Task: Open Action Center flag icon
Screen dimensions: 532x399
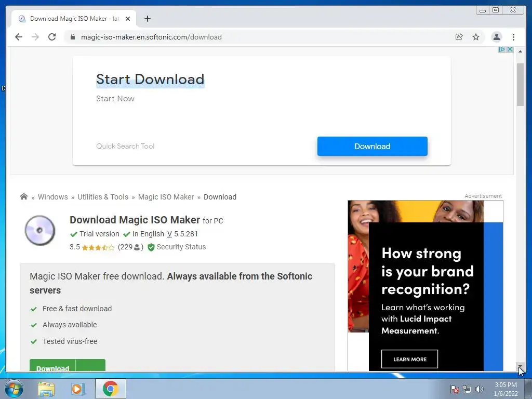Action: coord(455,389)
